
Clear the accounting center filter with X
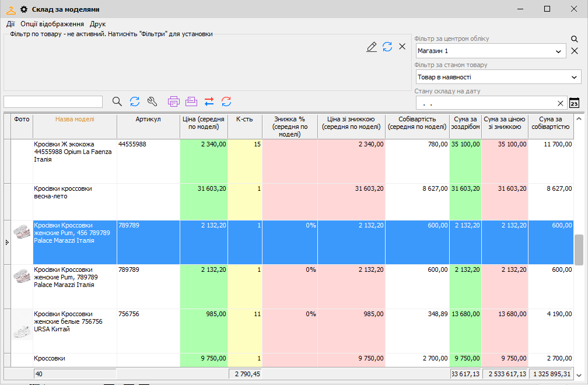click(x=575, y=51)
